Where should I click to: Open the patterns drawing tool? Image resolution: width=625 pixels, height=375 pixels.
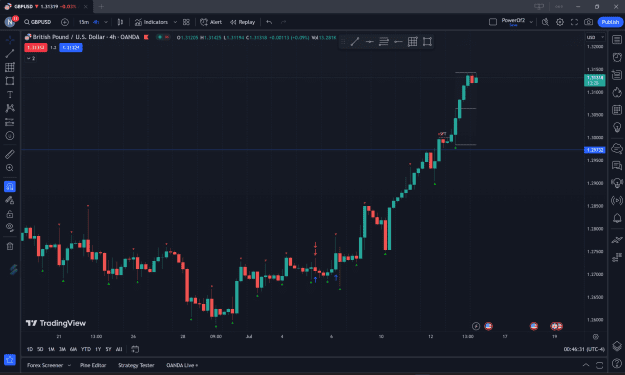click(x=10, y=108)
